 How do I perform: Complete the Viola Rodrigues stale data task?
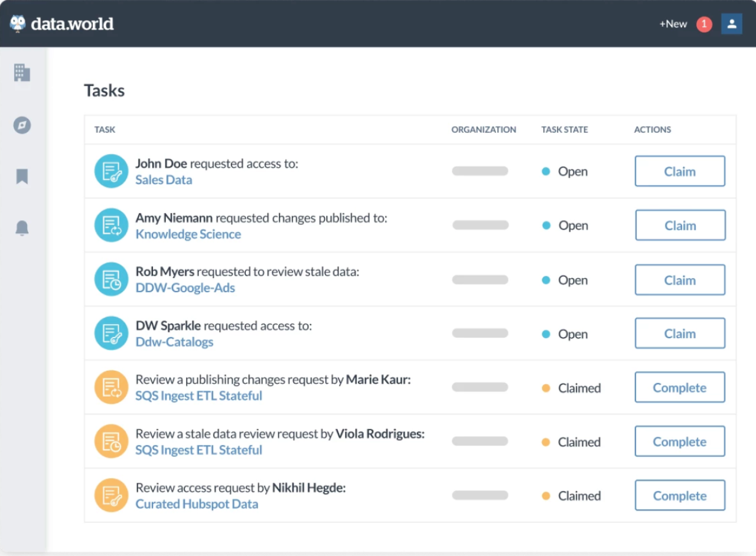coord(680,441)
